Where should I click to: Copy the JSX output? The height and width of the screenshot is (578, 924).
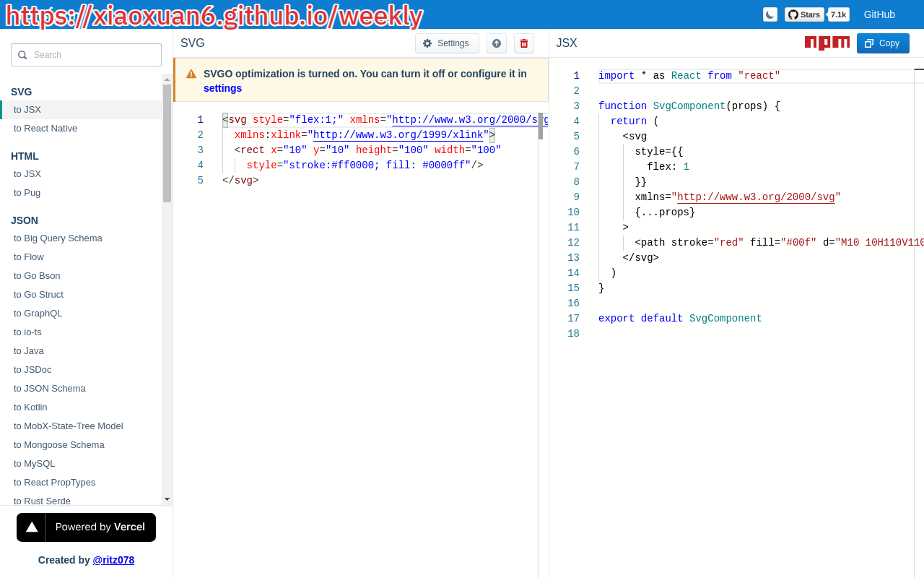pyautogui.click(x=883, y=43)
